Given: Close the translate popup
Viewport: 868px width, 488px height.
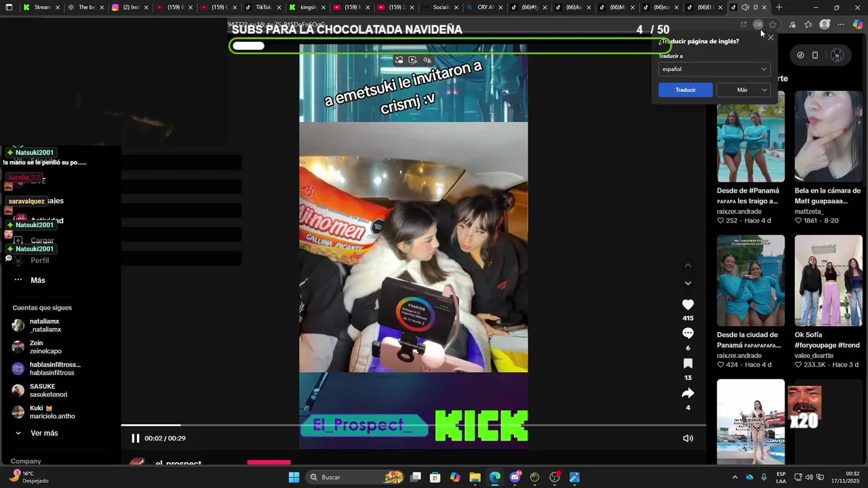Looking at the screenshot, I should [770, 37].
